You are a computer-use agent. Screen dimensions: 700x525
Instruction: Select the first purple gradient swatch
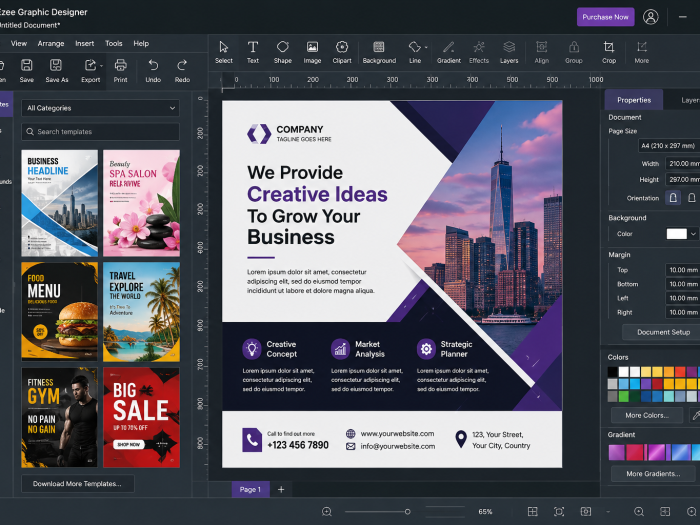(617, 452)
